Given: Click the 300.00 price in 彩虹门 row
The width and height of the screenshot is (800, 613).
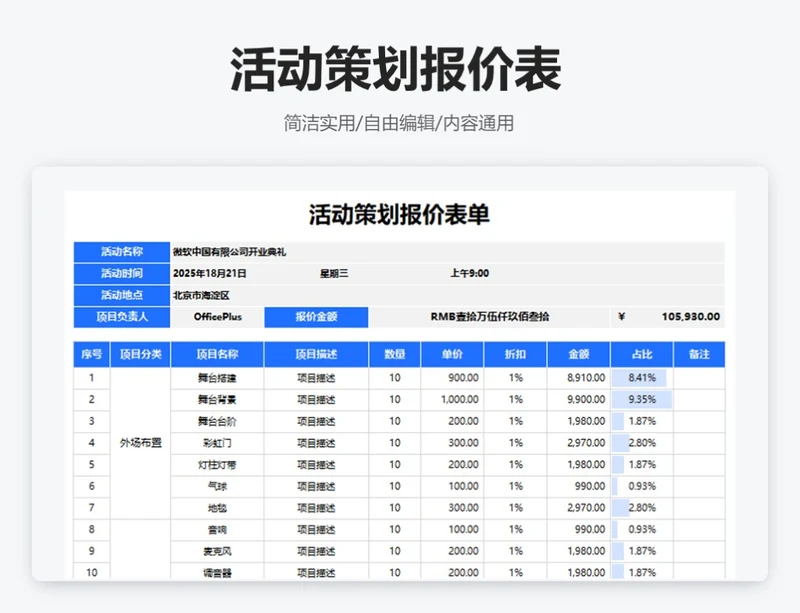Looking at the screenshot, I should 463,443.
